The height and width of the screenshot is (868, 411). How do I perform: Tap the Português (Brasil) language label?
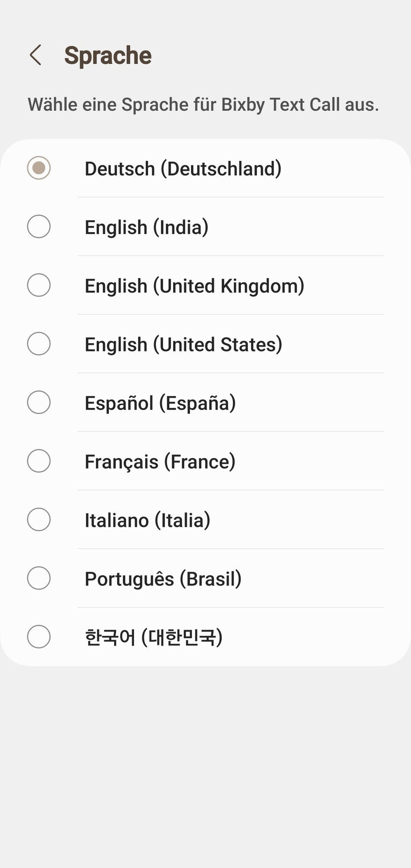pyautogui.click(x=163, y=579)
